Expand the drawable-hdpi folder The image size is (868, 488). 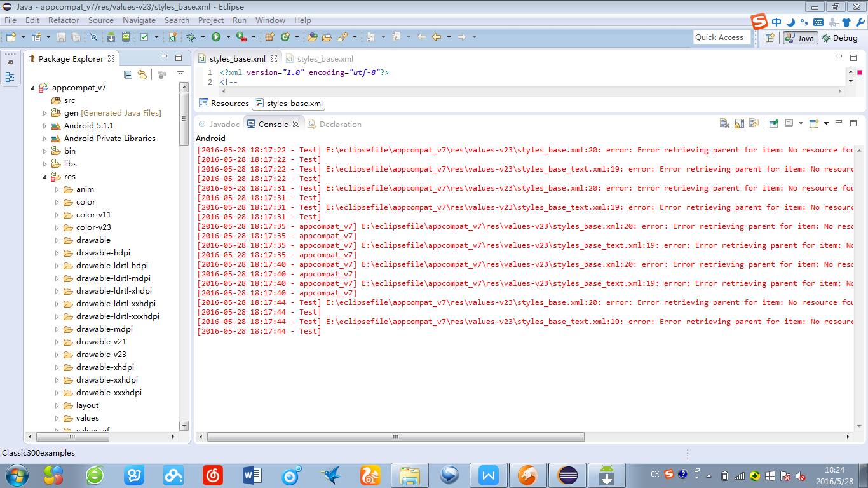(57, 253)
